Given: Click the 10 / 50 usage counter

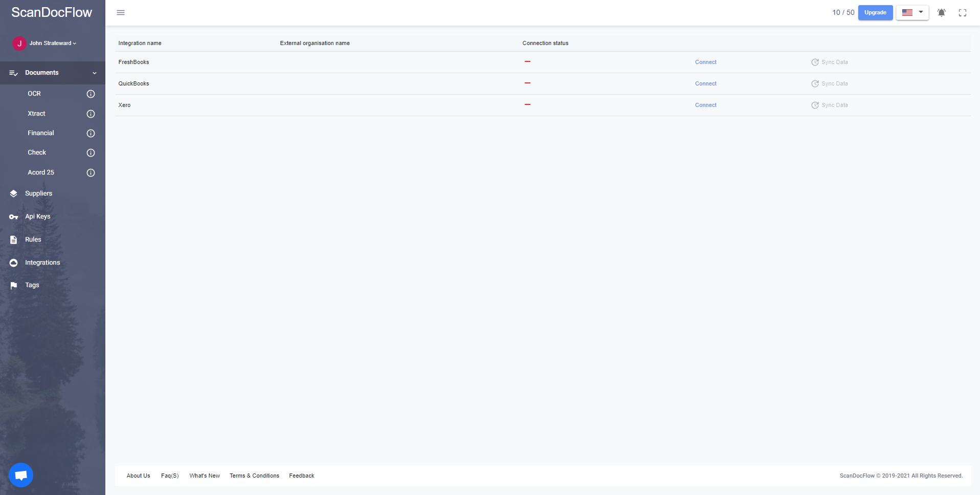Looking at the screenshot, I should tap(843, 13).
